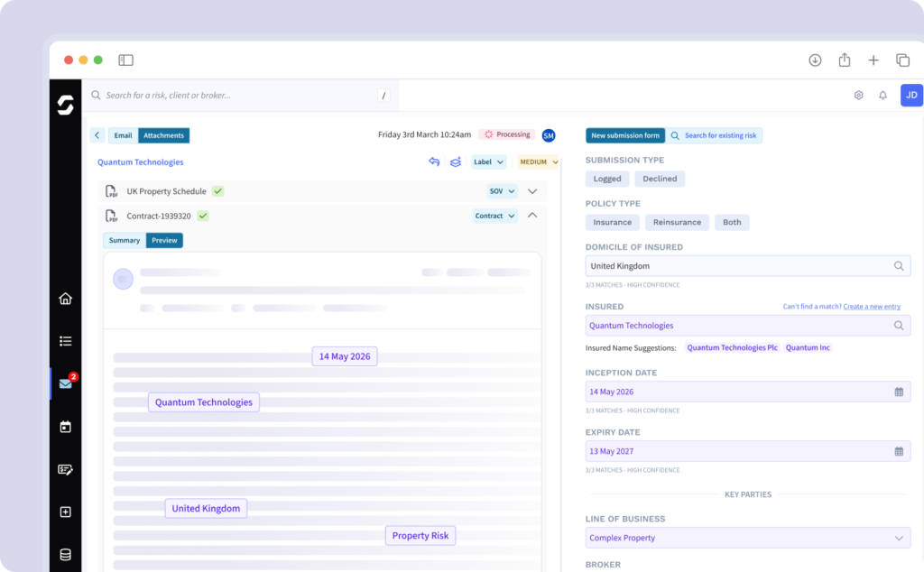Image resolution: width=924 pixels, height=572 pixels.
Task: Choose the Quantum Technologies Plc suggestion
Action: [732, 347]
